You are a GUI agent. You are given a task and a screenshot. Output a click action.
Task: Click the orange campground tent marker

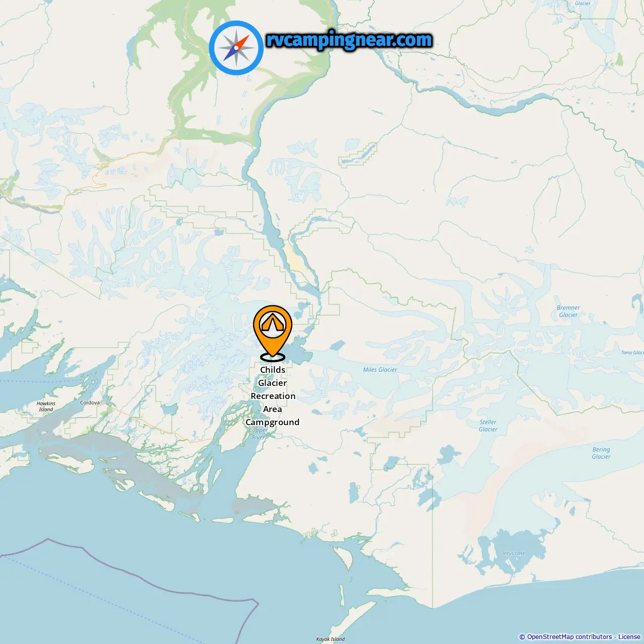point(273,330)
